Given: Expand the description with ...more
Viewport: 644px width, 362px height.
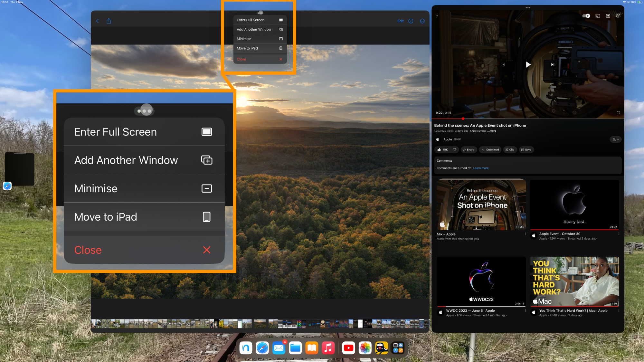Looking at the screenshot, I should pos(492,131).
